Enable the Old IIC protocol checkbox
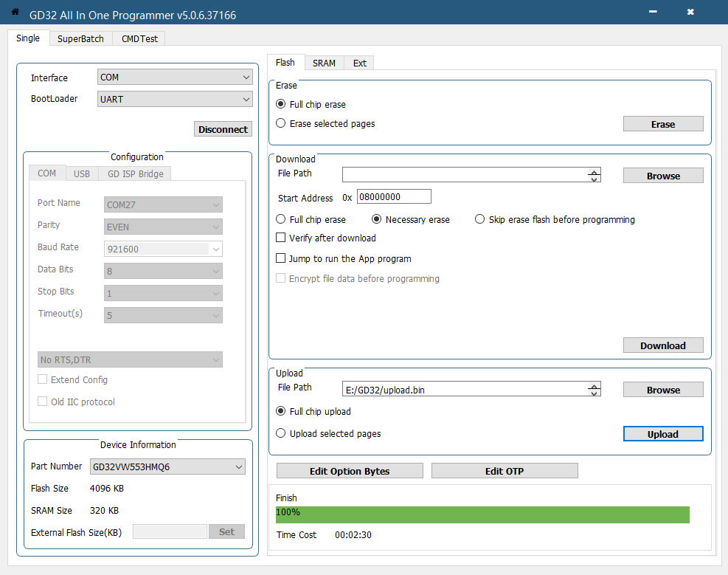The width and height of the screenshot is (728, 575). point(42,402)
